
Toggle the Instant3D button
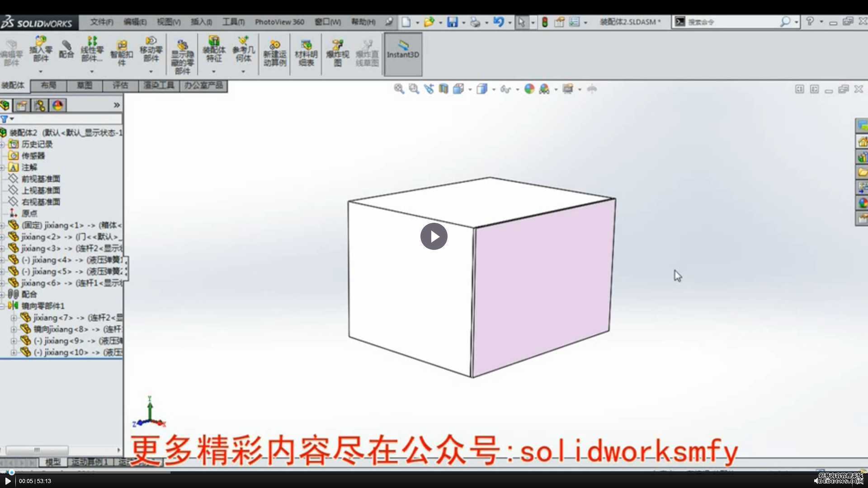point(403,55)
